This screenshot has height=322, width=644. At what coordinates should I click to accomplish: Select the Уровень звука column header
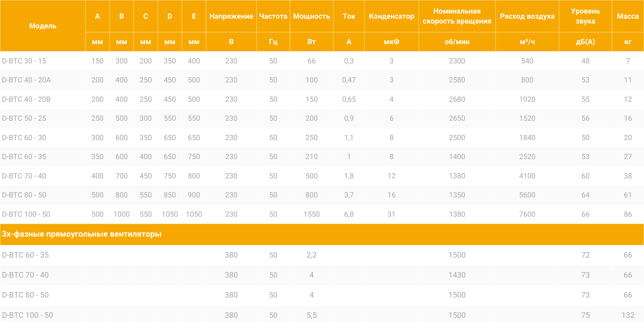coord(585,16)
